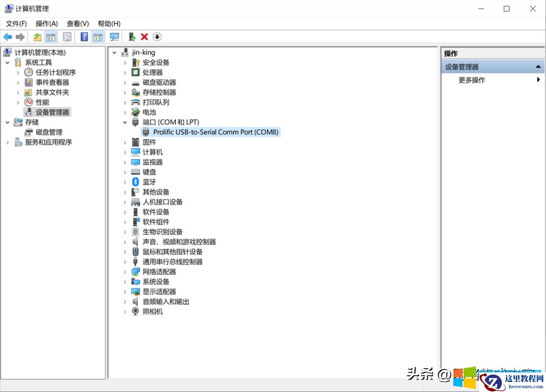Expand the 网络适配器 category
Image resolution: width=546 pixels, height=392 pixels.
[x=125, y=272]
